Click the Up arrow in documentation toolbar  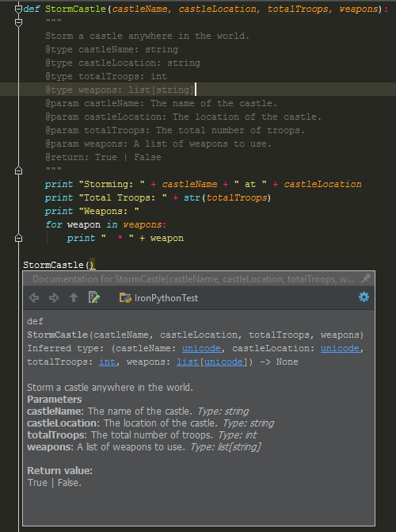(74, 297)
